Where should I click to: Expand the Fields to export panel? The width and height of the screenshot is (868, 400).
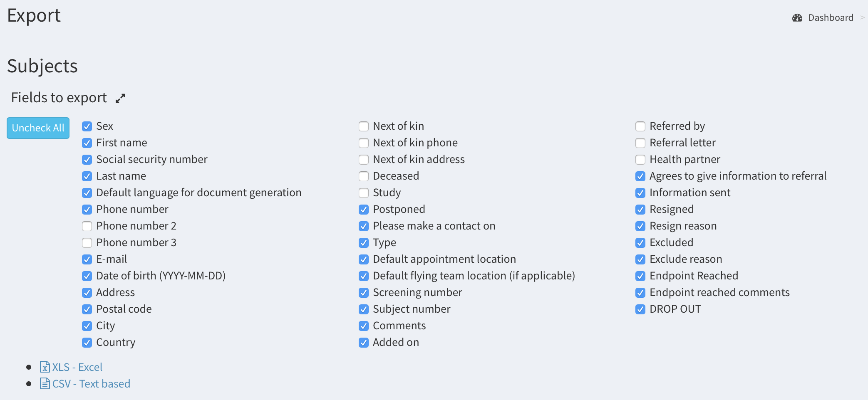tap(120, 99)
